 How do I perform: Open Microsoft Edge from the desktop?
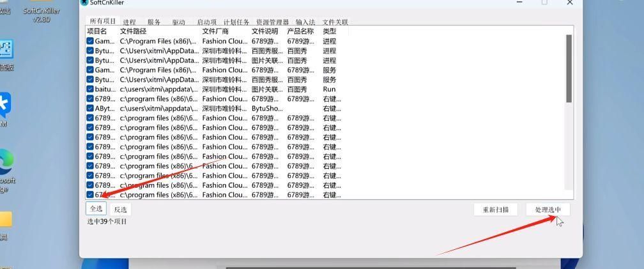pyautogui.click(x=6, y=171)
